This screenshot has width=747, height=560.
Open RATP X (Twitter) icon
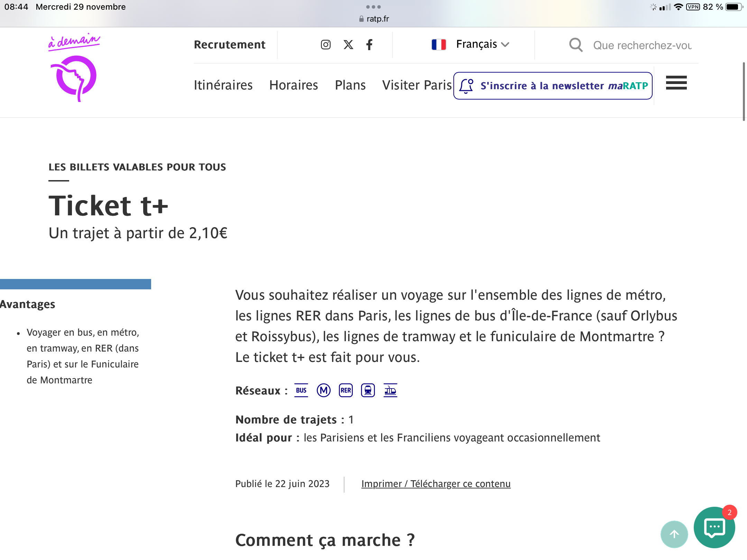click(x=348, y=45)
